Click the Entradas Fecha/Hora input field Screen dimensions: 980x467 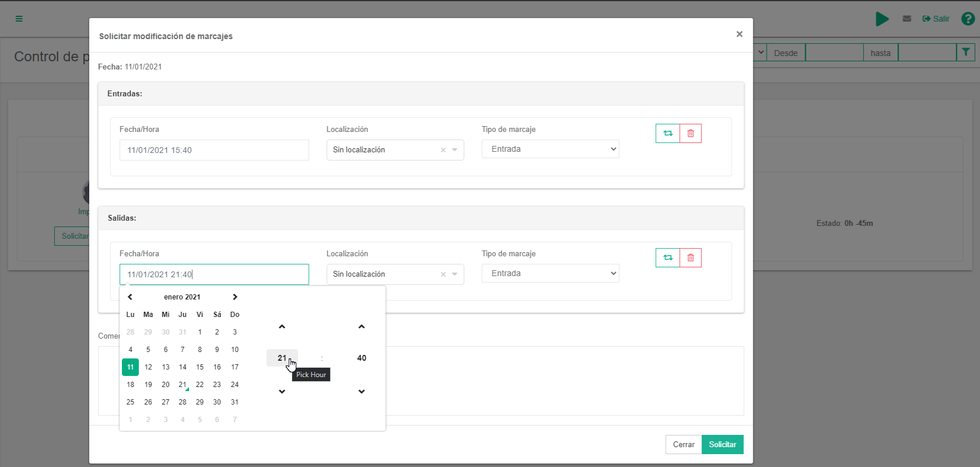pyautogui.click(x=214, y=150)
